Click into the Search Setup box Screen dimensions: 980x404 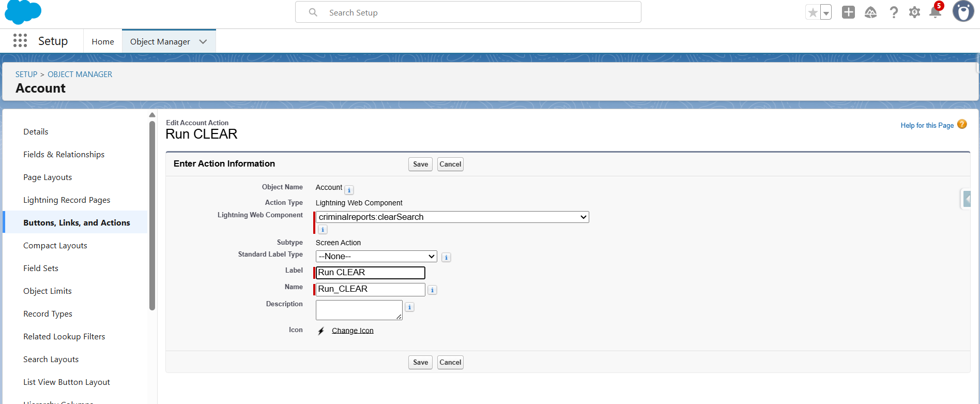(468, 12)
